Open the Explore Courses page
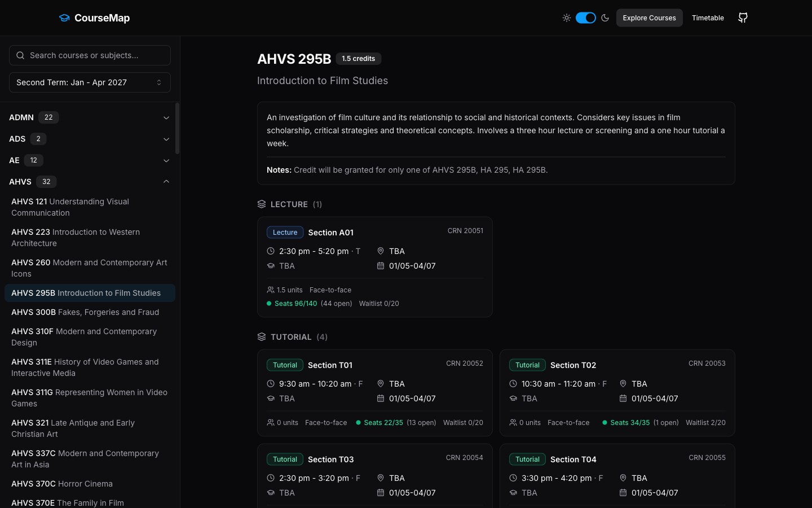812x508 pixels. point(649,18)
